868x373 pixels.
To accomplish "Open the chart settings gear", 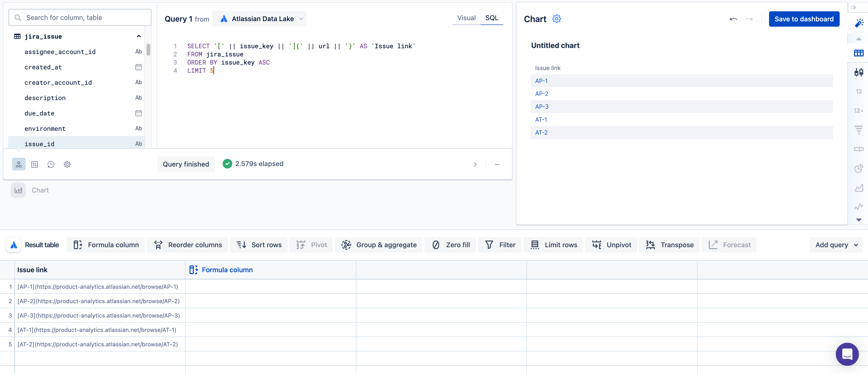I will pos(556,19).
